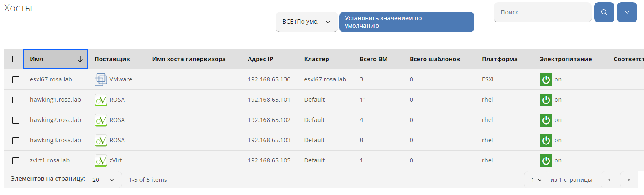Click the magnifier search button

pyautogui.click(x=604, y=12)
